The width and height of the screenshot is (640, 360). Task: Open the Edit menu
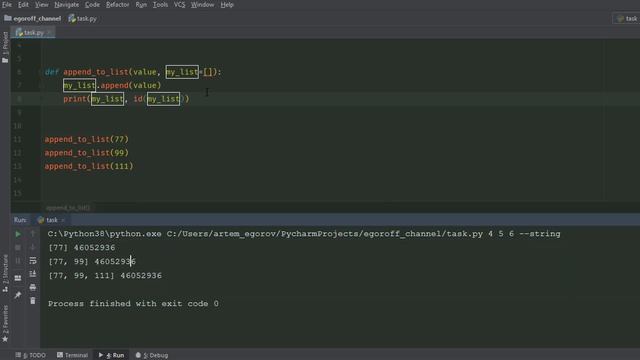point(23,5)
